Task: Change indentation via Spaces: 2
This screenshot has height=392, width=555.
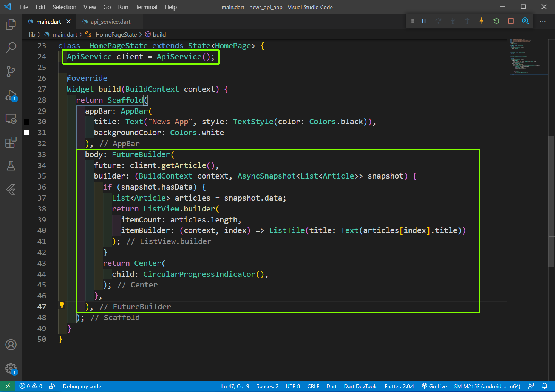Action: click(x=267, y=386)
